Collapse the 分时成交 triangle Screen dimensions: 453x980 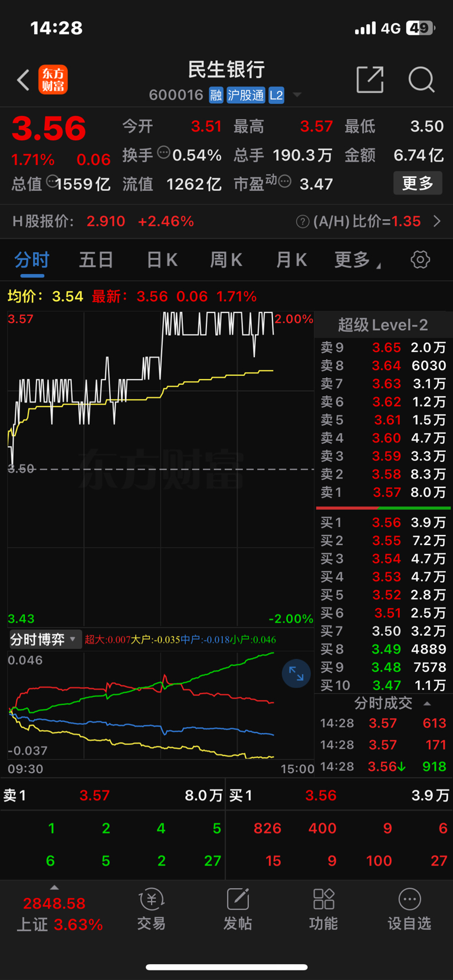tap(427, 704)
